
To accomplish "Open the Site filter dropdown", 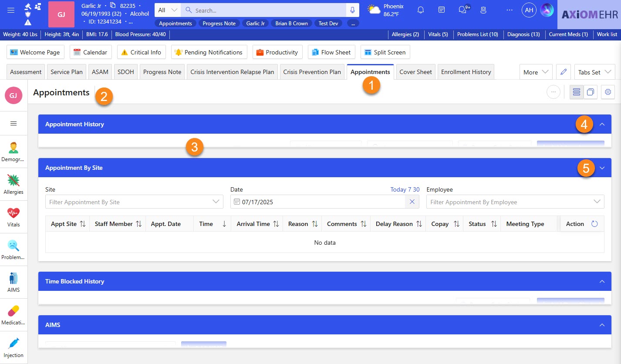I will tap(134, 202).
